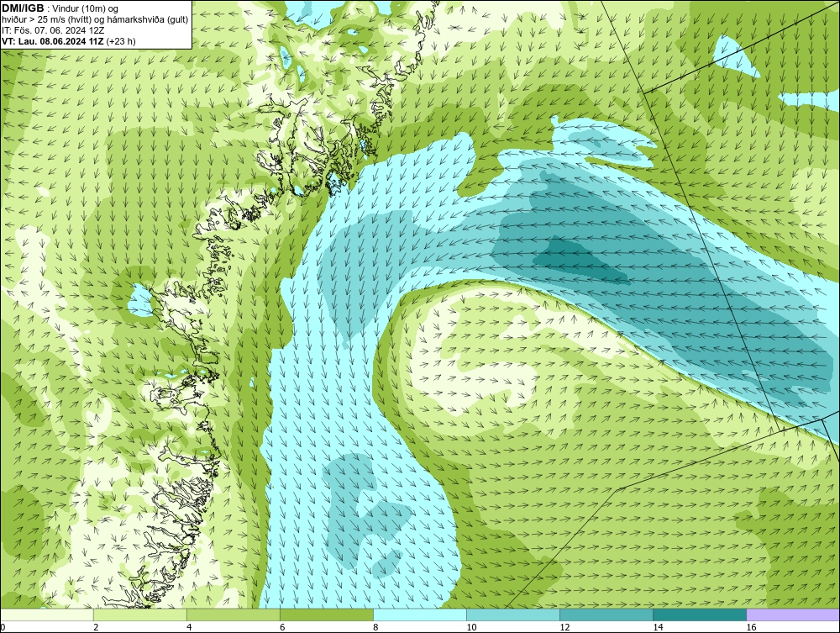
Task: Click the legend label 14
Action: (x=658, y=627)
